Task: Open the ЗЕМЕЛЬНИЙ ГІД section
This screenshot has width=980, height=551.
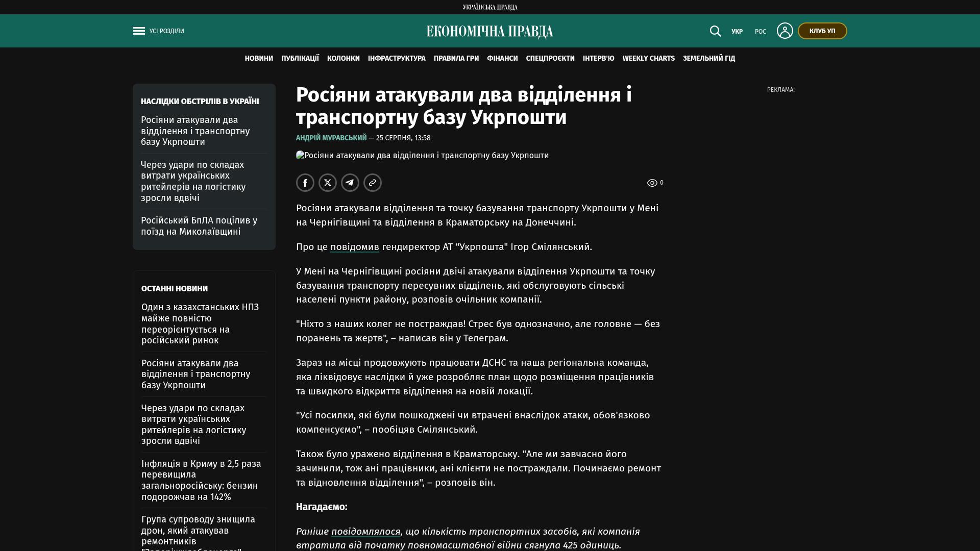Action: tap(709, 59)
